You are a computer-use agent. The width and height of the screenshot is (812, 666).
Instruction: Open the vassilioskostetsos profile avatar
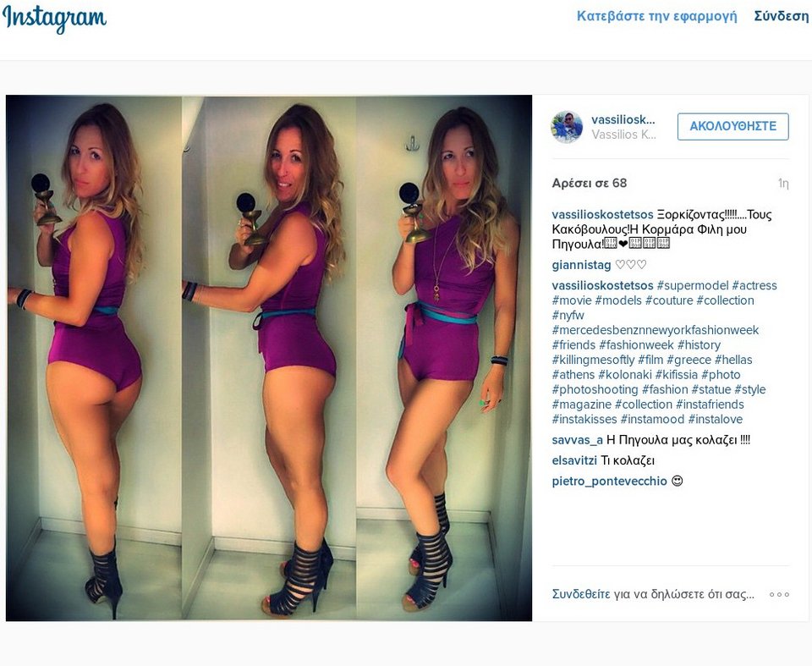tap(567, 127)
